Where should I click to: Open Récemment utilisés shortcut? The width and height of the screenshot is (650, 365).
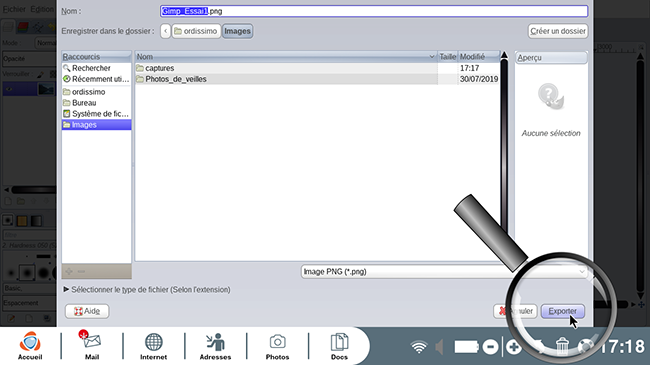pos(97,79)
